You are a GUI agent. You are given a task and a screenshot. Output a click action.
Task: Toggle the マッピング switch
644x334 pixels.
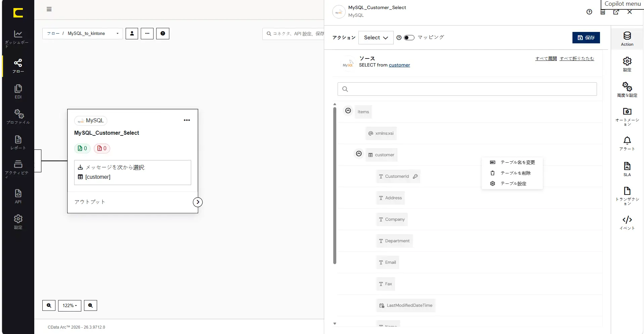click(x=409, y=38)
